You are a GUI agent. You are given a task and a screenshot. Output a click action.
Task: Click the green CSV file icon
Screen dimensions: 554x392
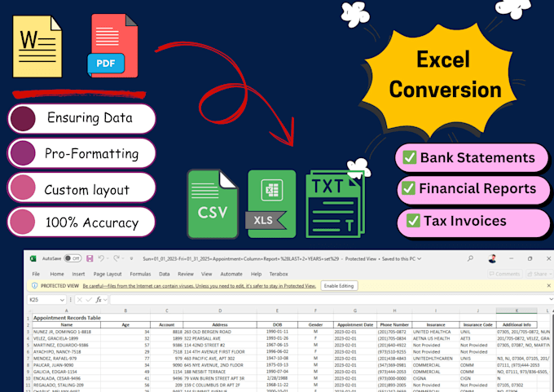pyautogui.click(x=213, y=204)
